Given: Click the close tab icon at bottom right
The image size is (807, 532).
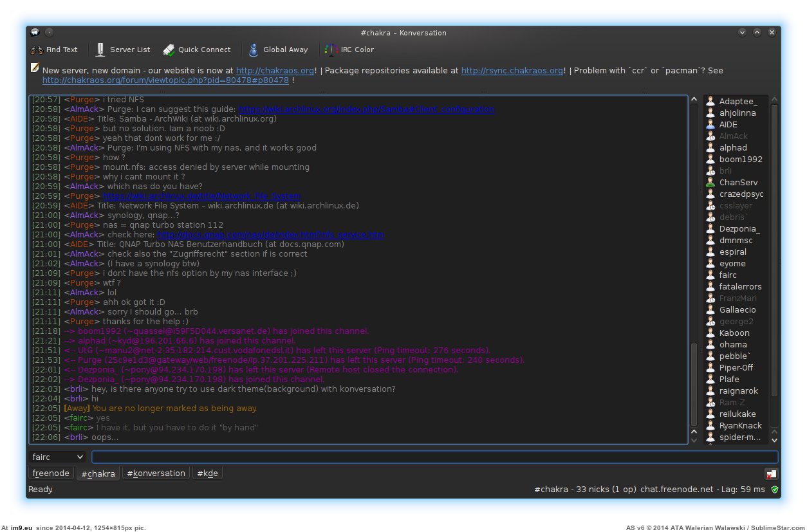Looking at the screenshot, I should [771, 474].
